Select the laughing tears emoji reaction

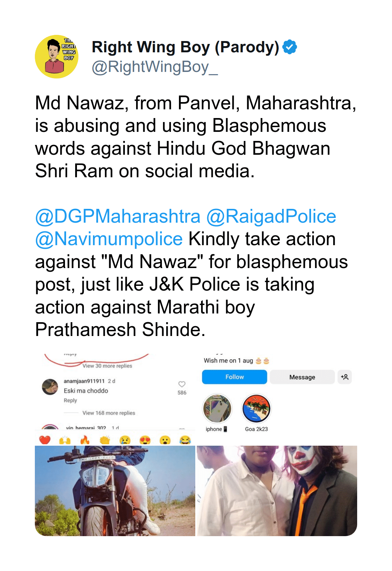tap(185, 440)
